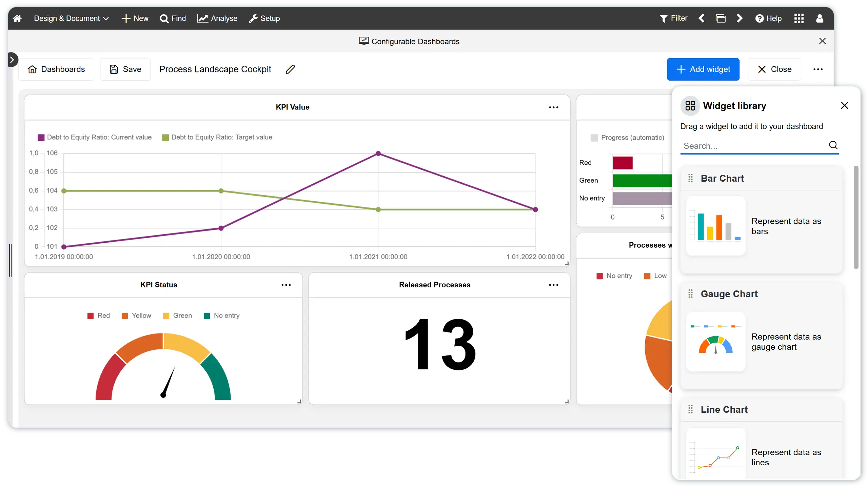Save the dashboard

[125, 69]
